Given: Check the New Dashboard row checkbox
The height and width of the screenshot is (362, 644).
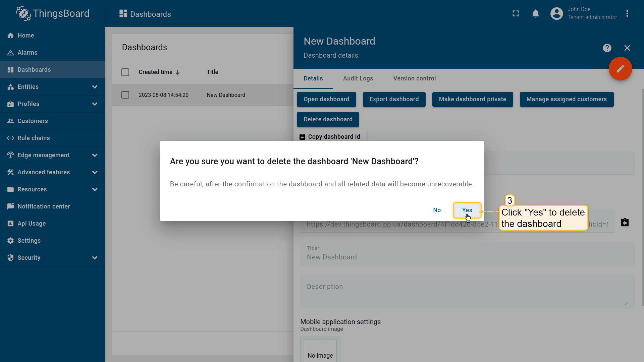Looking at the screenshot, I should click(x=125, y=95).
